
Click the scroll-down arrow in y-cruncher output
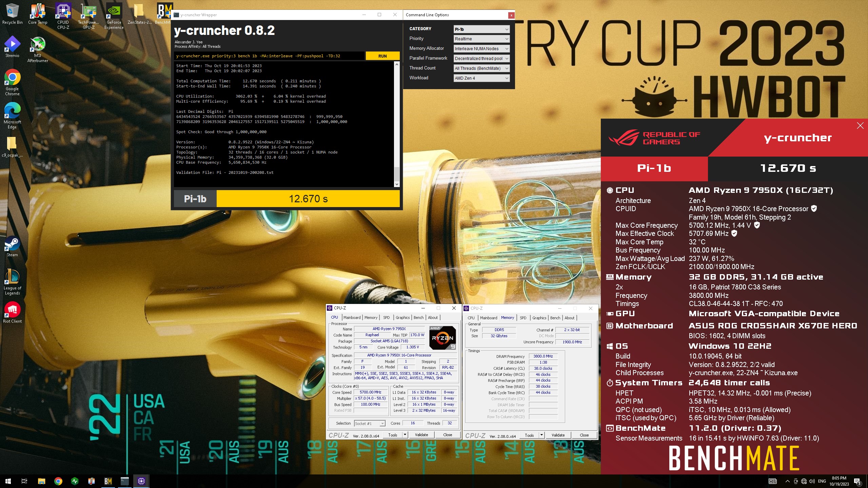pyautogui.click(x=397, y=185)
